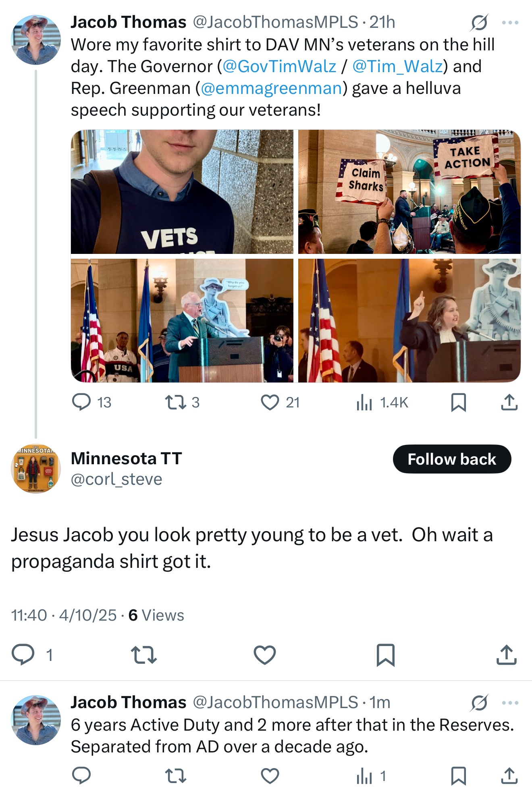532x804 pixels.
Task: Open more options on Jacob's bottom reply
Action: point(510,703)
